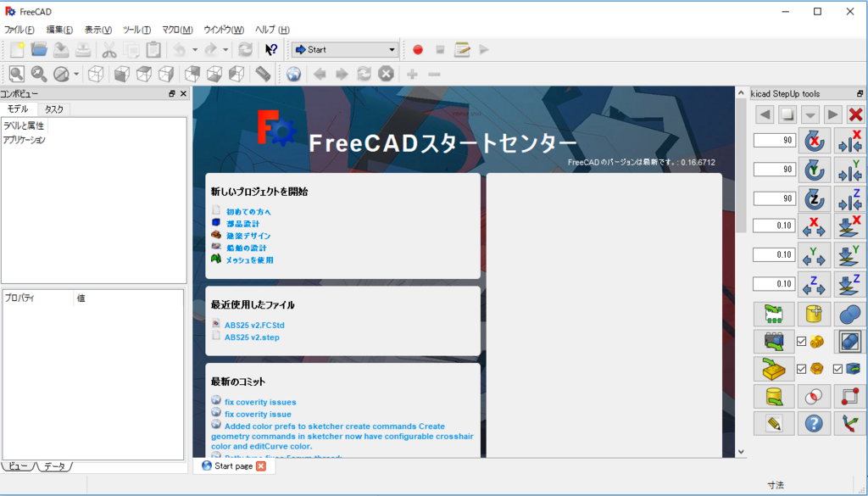Open the ウインドウ menu
The height and width of the screenshot is (496, 868).
point(224,30)
